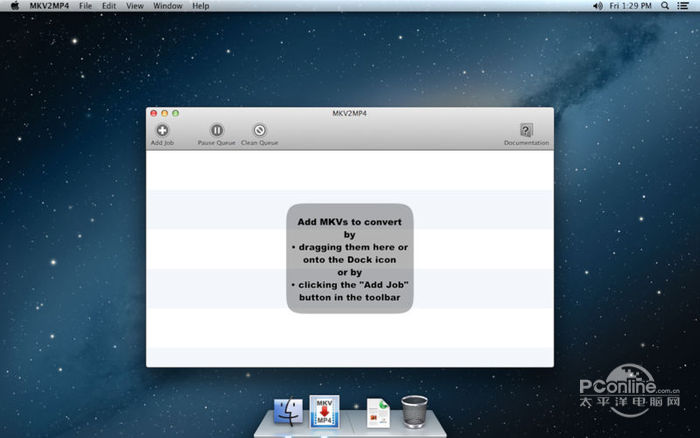This screenshot has height=438, width=700.
Task: Open the MKV2MP4 application menu
Action: [x=50, y=6]
